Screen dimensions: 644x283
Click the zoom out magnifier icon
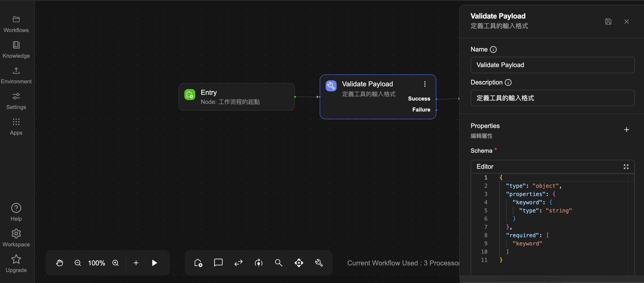(x=78, y=263)
